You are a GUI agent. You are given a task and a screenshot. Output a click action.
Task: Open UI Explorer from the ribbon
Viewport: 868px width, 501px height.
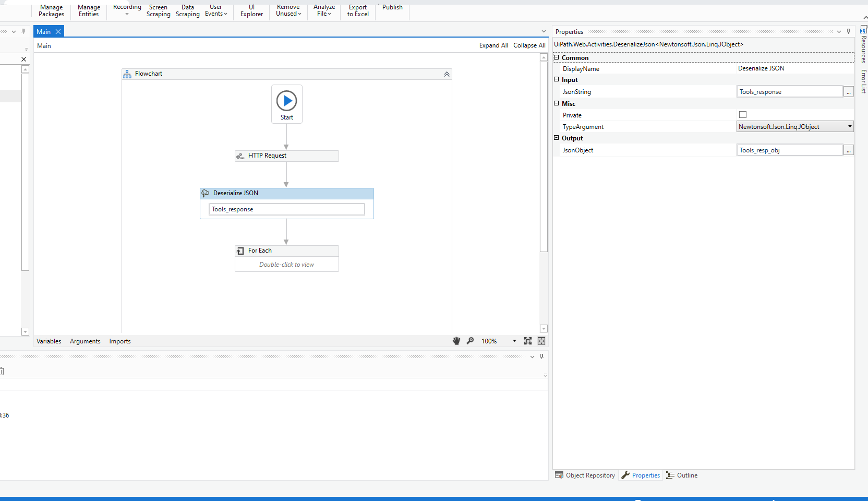tap(251, 10)
